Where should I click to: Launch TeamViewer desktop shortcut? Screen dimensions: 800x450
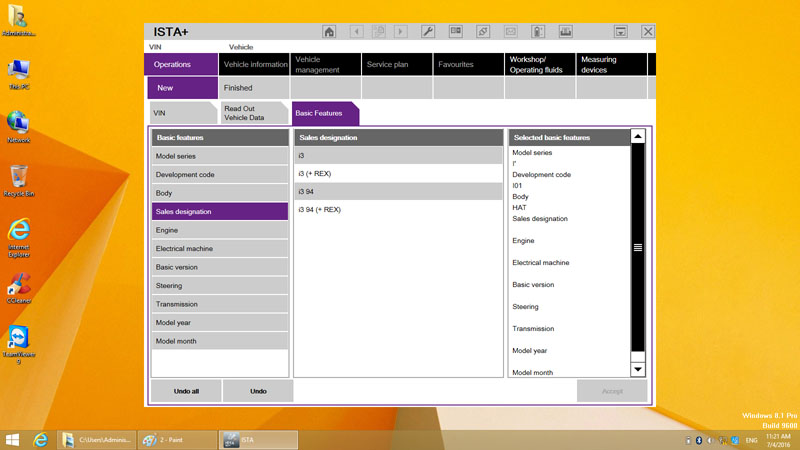pyautogui.click(x=17, y=339)
